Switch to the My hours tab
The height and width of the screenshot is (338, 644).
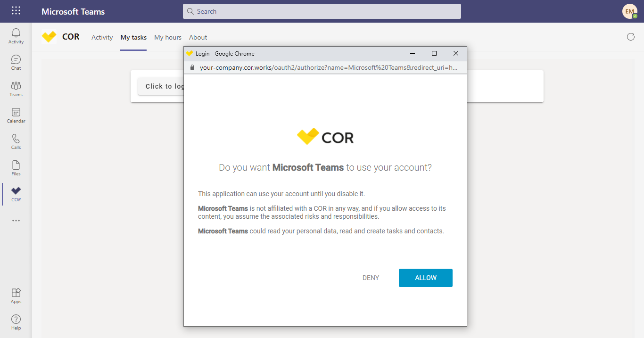pyautogui.click(x=168, y=37)
